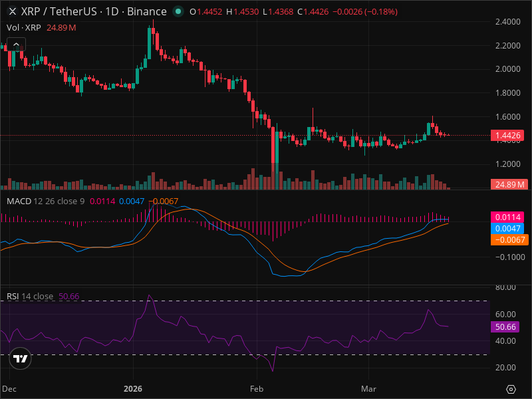The image size is (532, 399).
Task: Click the high price H1.4530 value
Action: pyautogui.click(x=243, y=12)
